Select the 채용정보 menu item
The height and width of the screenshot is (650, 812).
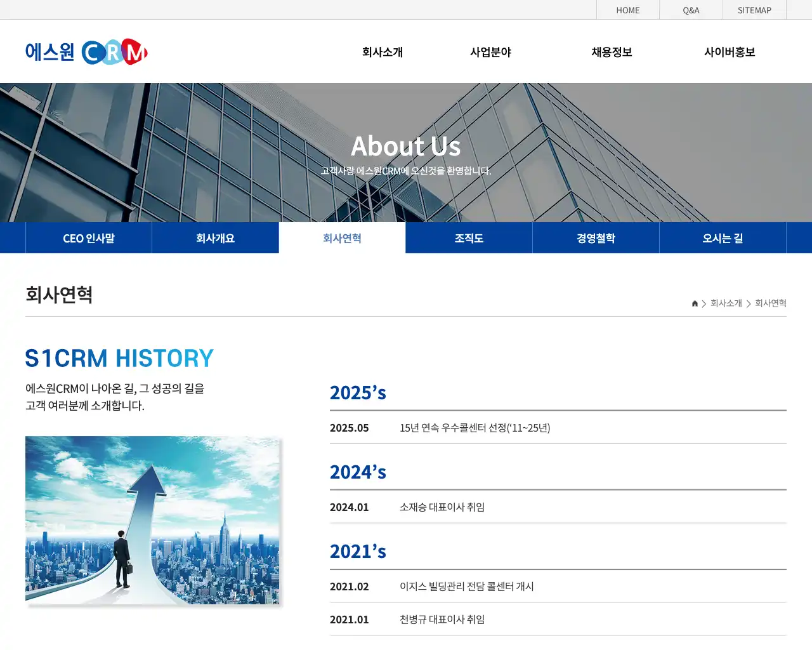click(x=611, y=52)
